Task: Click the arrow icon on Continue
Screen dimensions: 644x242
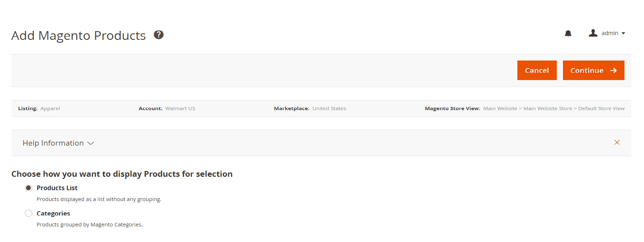Action: [x=614, y=71]
